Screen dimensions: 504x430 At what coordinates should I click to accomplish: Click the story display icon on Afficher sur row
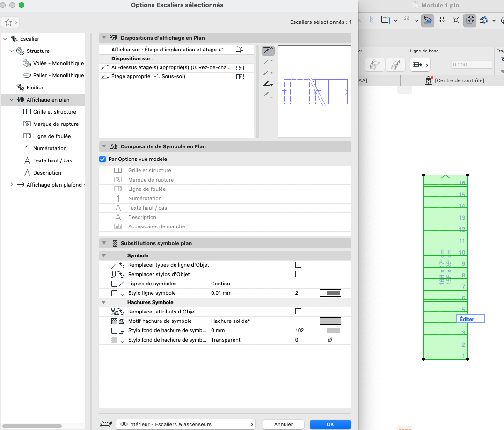pos(240,50)
